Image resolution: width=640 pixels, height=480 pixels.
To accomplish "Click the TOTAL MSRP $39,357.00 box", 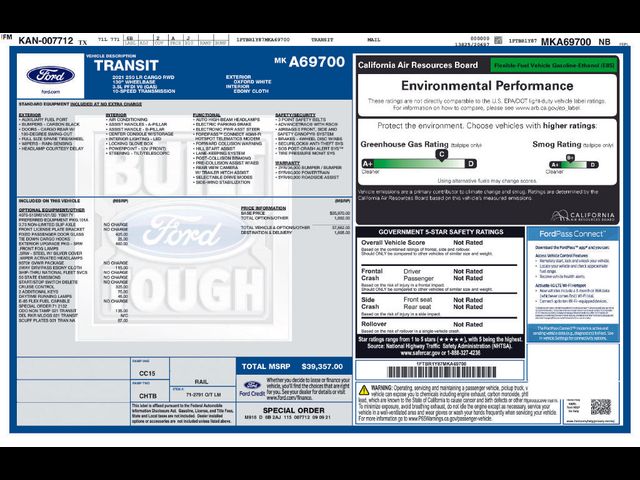I will (x=294, y=367).
